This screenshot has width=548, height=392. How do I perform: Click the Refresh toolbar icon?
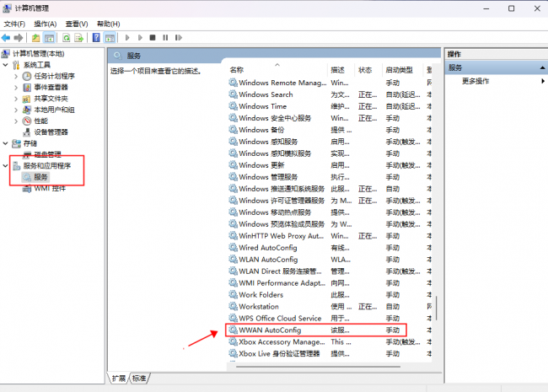[66, 37]
